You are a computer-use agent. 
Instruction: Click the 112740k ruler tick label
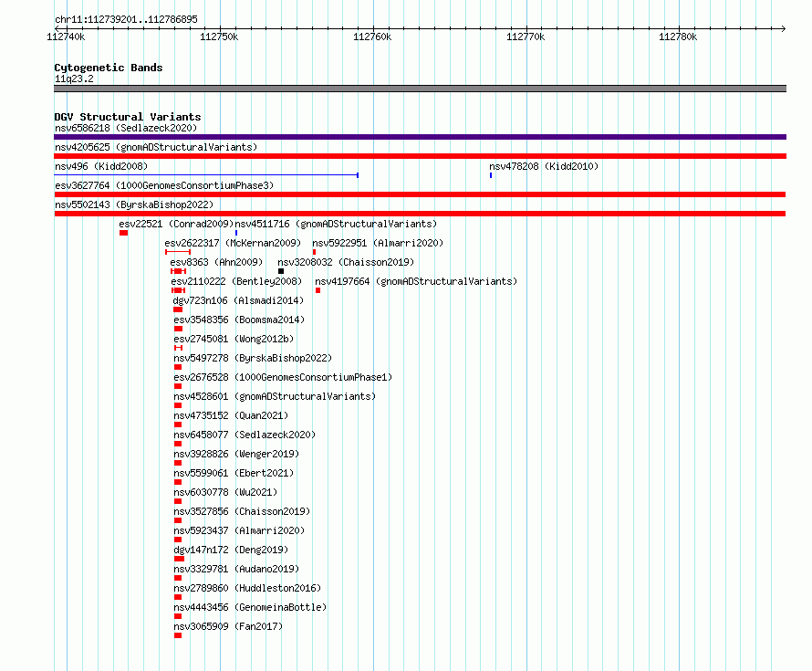tap(66, 37)
